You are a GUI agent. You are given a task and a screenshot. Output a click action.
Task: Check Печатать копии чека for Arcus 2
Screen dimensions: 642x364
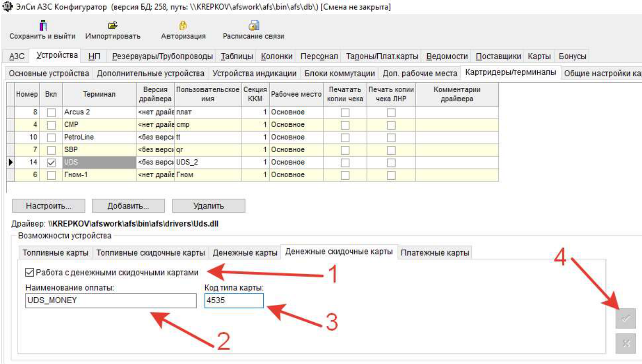pyautogui.click(x=345, y=112)
